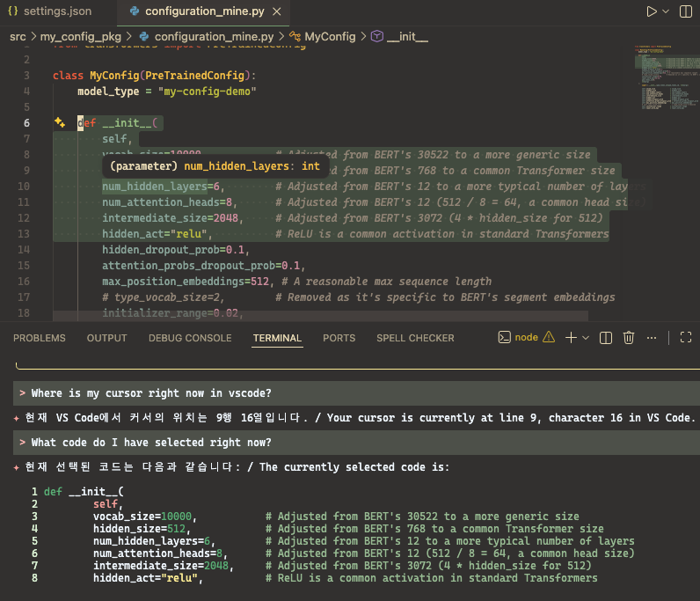Open the SPELL CHECKER tab
This screenshot has height=601, width=700.
(x=415, y=338)
